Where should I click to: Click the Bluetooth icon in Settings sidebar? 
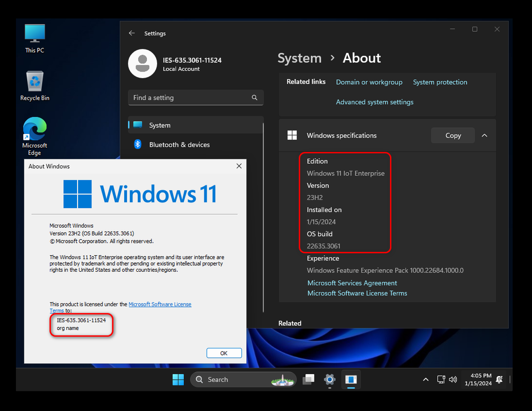pos(138,144)
